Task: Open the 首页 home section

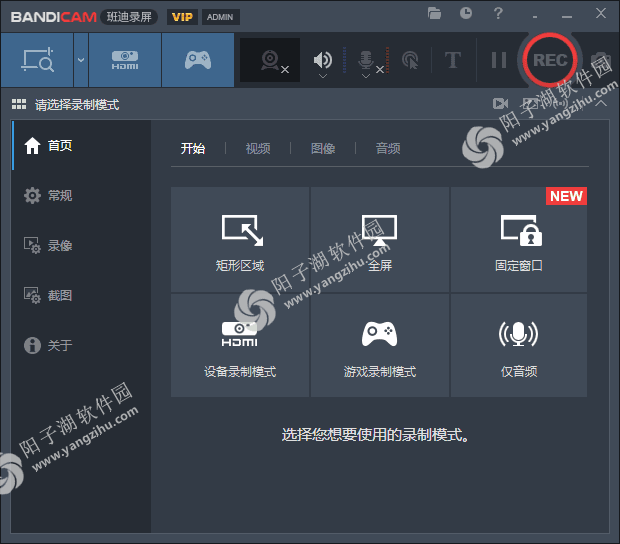Action: coord(81,145)
